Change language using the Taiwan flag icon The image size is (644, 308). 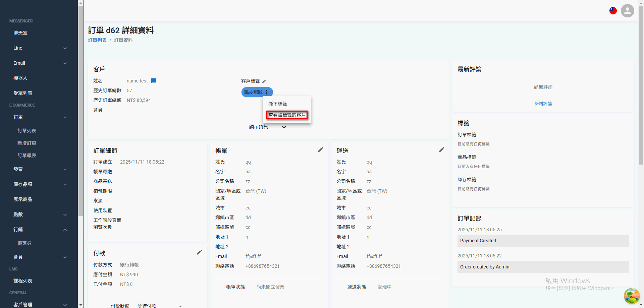point(613,11)
